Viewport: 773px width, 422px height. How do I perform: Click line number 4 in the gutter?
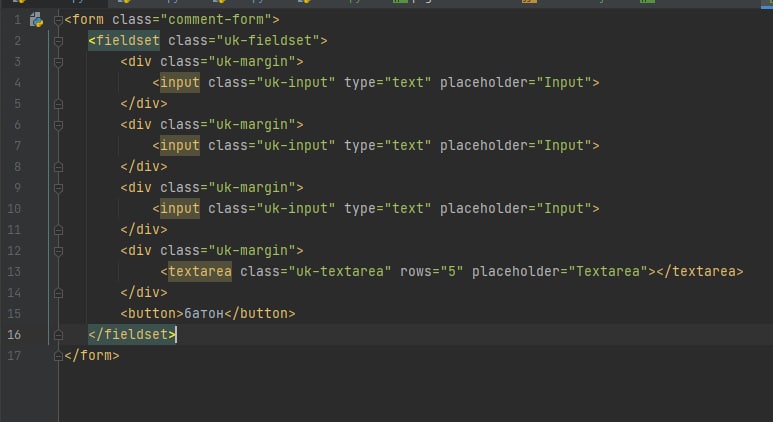tap(17, 82)
